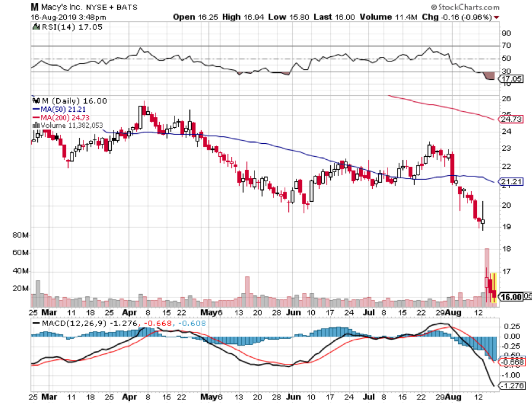This screenshot has height=403, width=532.
Task: Select the RSI(14) indicator label
Action: (x=53, y=26)
